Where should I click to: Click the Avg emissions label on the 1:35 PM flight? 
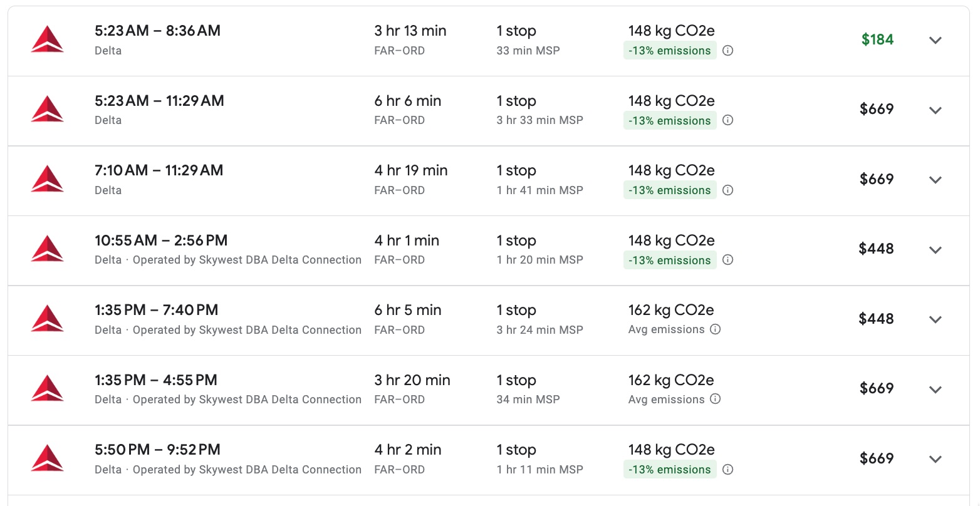point(667,329)
